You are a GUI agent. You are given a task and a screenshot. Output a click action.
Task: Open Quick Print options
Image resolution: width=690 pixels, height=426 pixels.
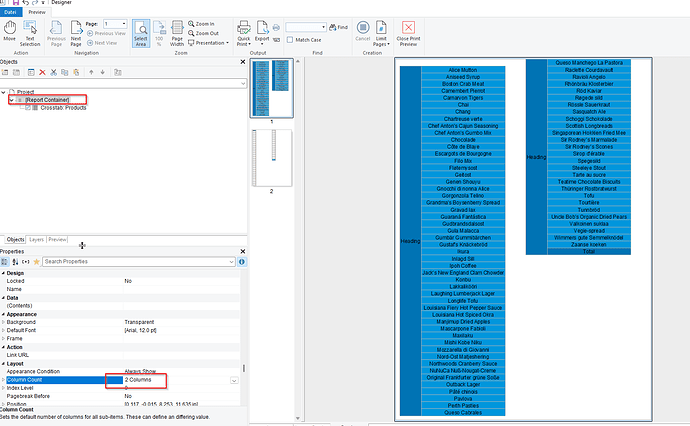point(244,33)
